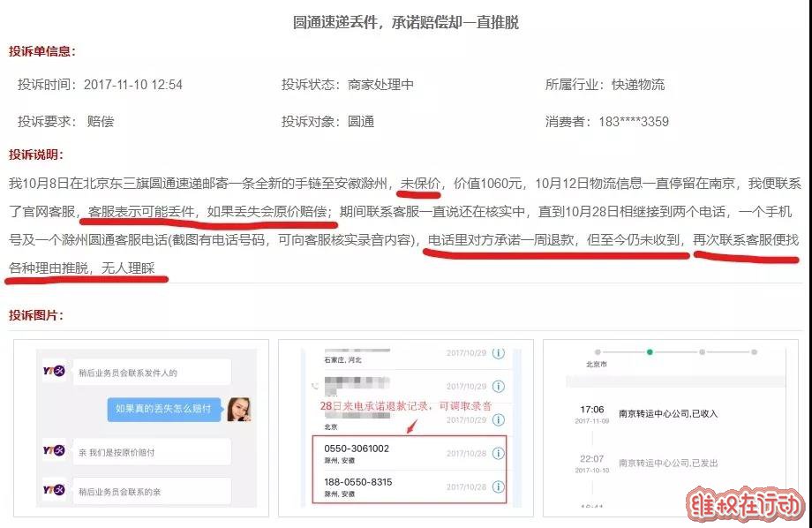The image size is (812, 528).
Task: Click the YTO logo beside 亲 我们是按原价赔付
Action: click(54, 450)
